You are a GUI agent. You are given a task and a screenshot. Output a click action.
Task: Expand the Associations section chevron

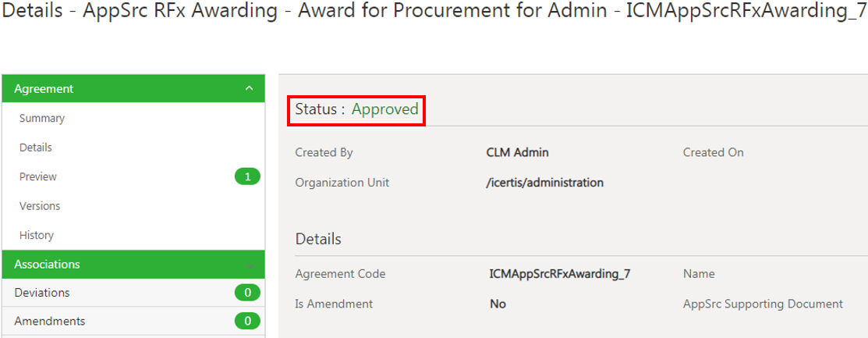(250, 266)
